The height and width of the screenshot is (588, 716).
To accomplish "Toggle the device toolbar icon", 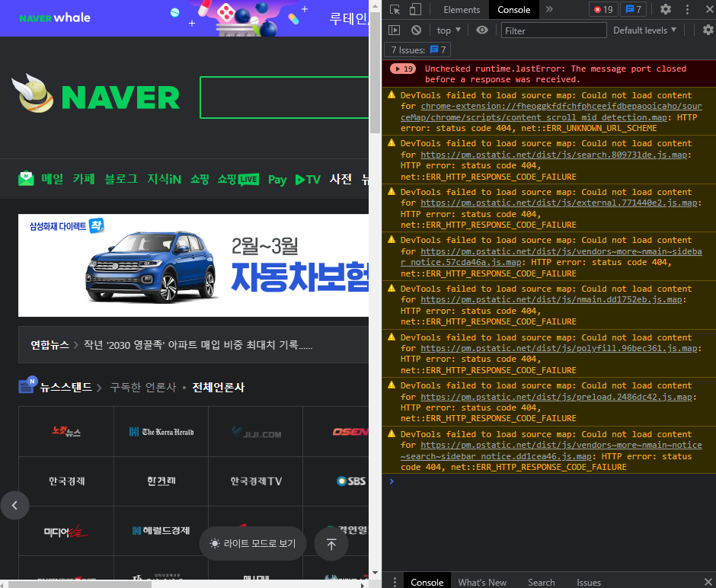I will coord(415,10).
